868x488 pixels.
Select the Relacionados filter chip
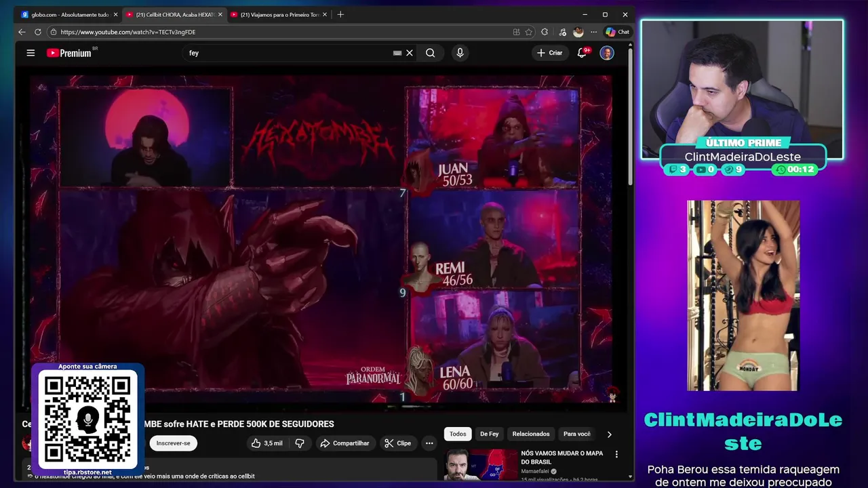pyautogui.click(x=531, y=434)
